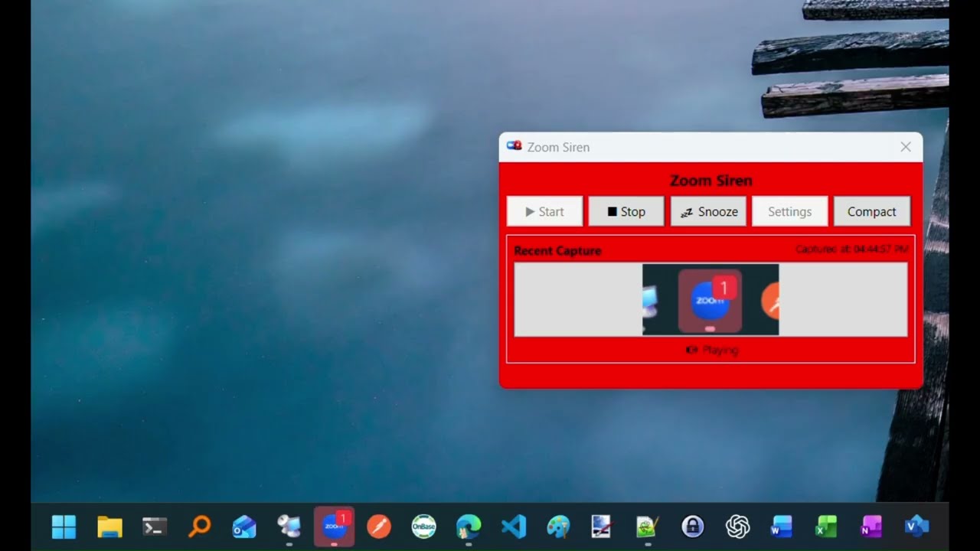
Task: Open Zoom Siren Settings
Action: (x=789, y=212)
